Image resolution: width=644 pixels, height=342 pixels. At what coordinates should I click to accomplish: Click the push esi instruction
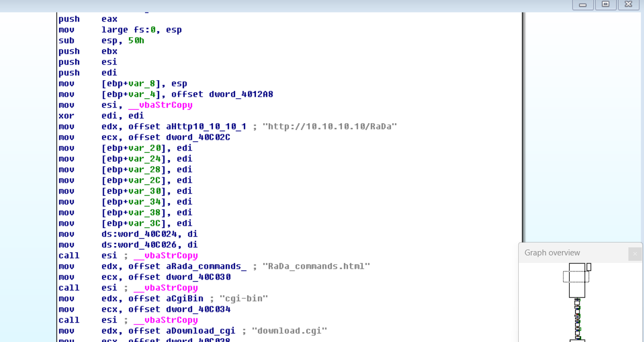click(x=88, y=62)
